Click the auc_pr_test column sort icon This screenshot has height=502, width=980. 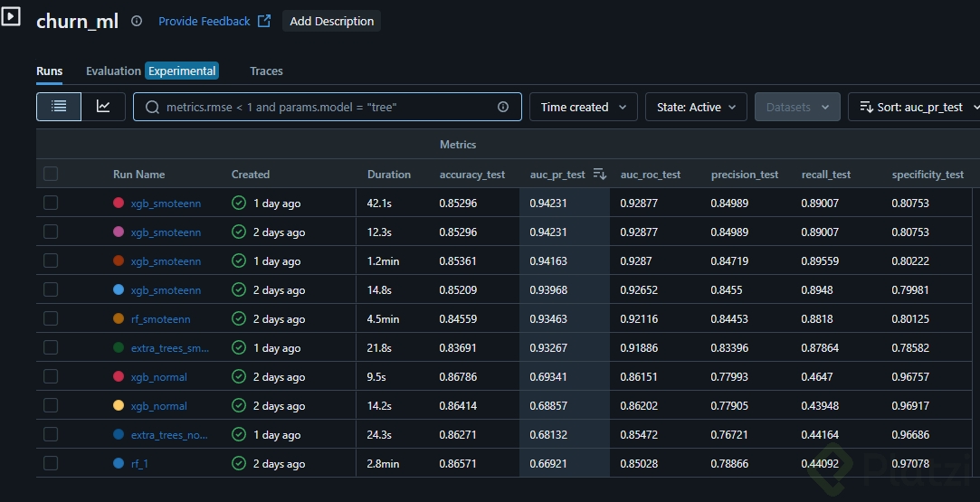[x=599, y=174]
